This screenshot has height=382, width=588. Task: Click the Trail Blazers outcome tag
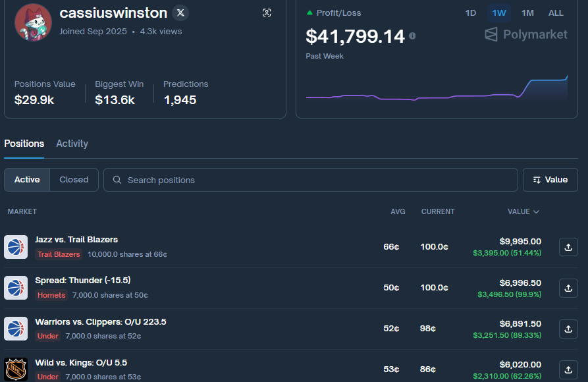pyautogui.click(x=59, y=254)
